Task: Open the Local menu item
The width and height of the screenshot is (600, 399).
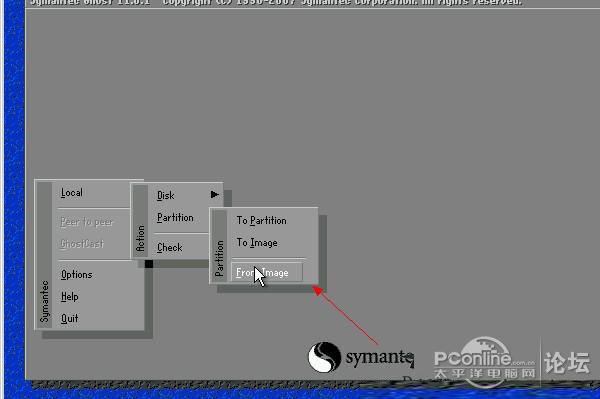Action: 72,192
